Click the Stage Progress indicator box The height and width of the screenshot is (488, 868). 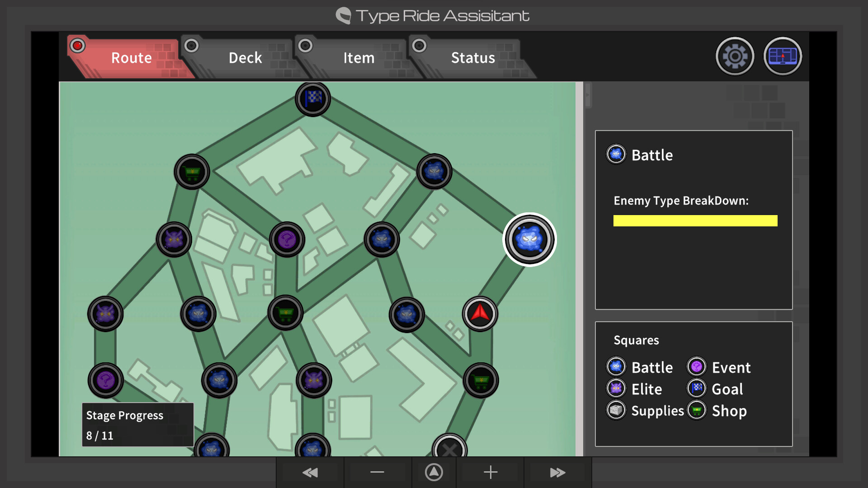137,425
